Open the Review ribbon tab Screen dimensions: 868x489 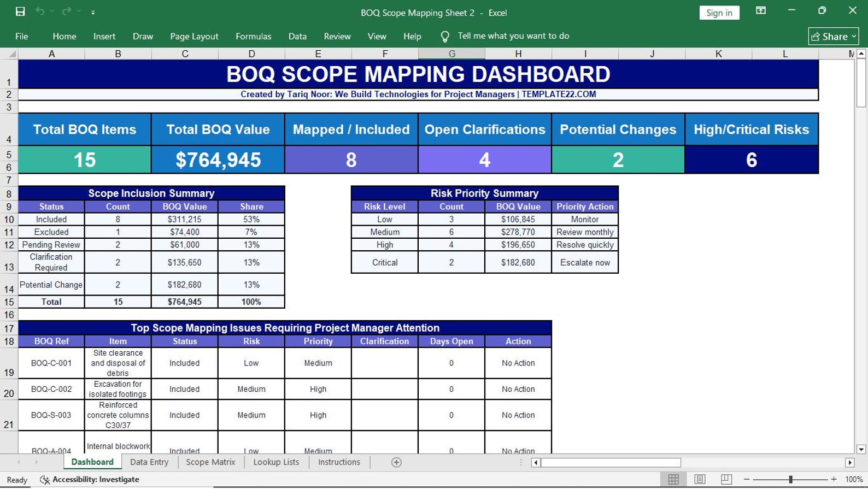tap(337, 36)
